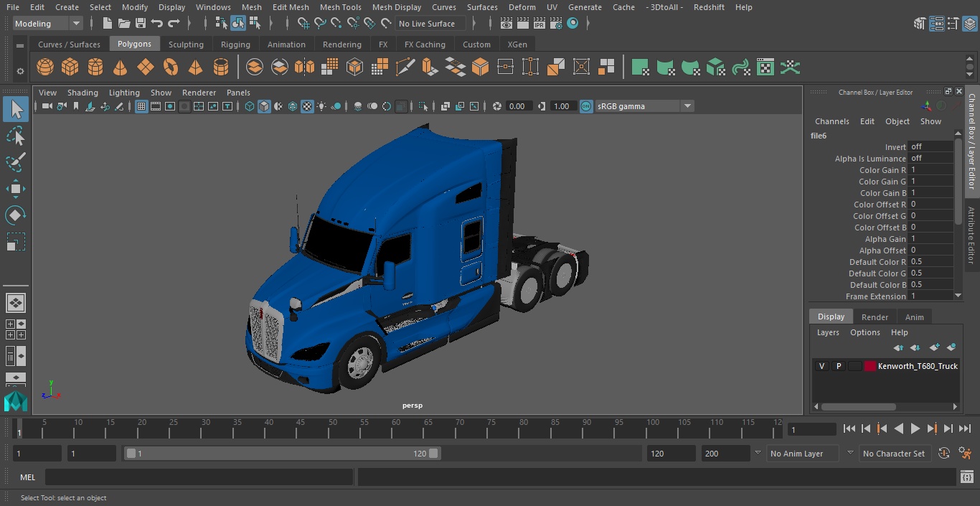Click the playback range slider bar

[282, 454]
